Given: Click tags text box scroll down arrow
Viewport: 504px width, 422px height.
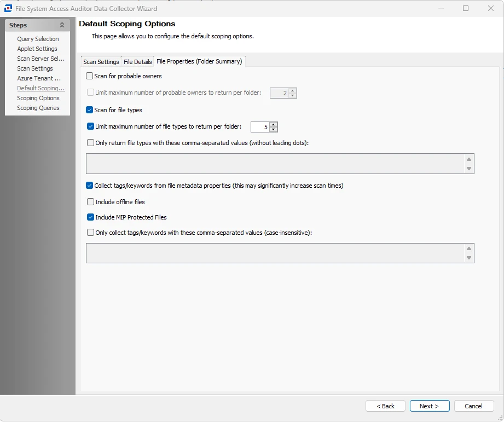Looking at the screenshot, I should (469, 258).
